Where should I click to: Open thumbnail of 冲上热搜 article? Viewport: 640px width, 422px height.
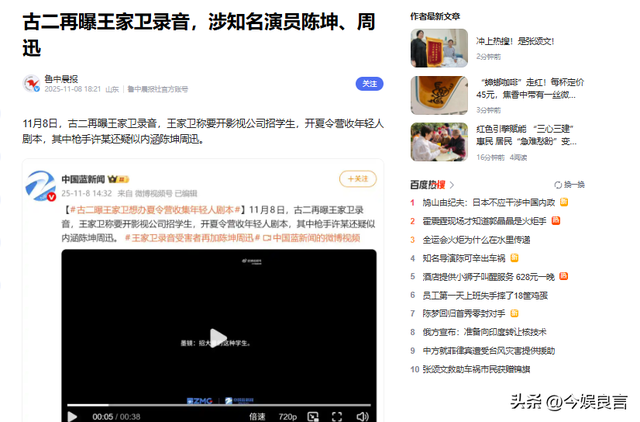[x=439, y=48]
